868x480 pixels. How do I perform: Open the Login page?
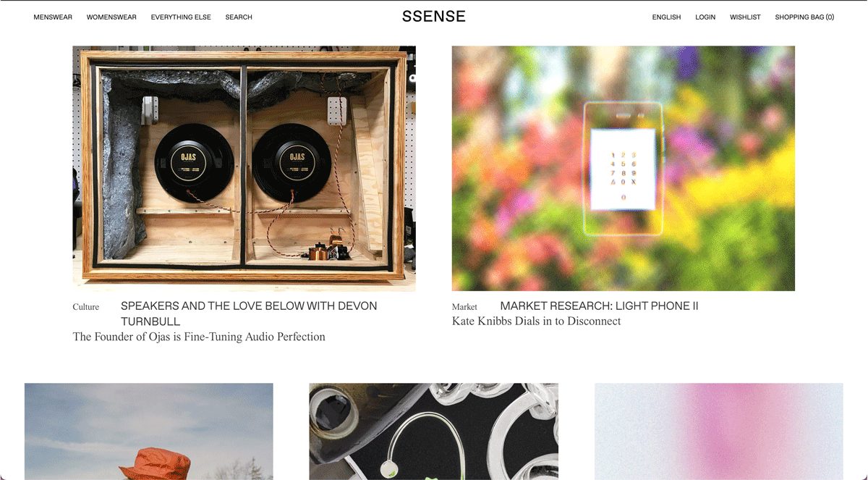point(705,17)
